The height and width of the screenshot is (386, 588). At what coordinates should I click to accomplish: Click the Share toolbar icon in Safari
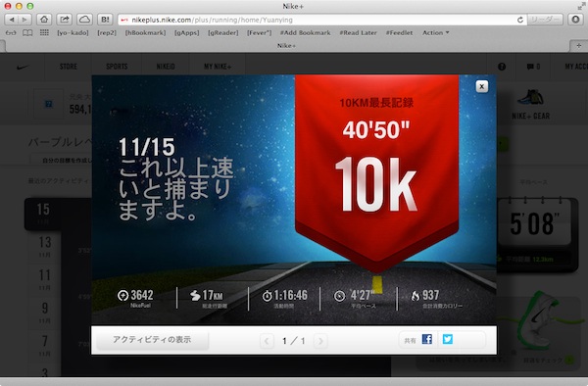pos(65,20)
